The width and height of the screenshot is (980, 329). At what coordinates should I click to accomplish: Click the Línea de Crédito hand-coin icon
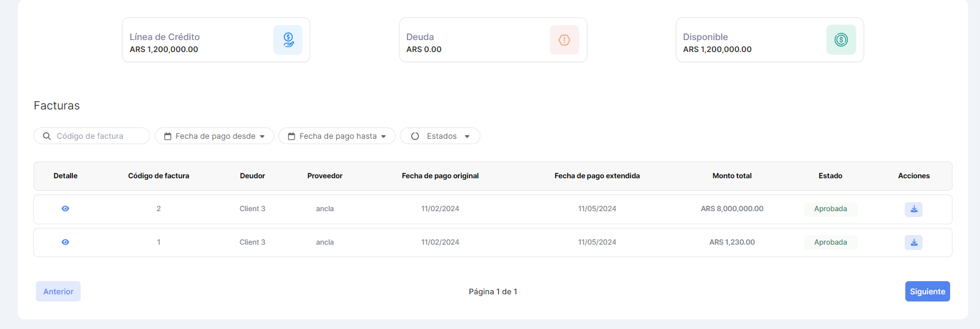click(x=288, y=40)
